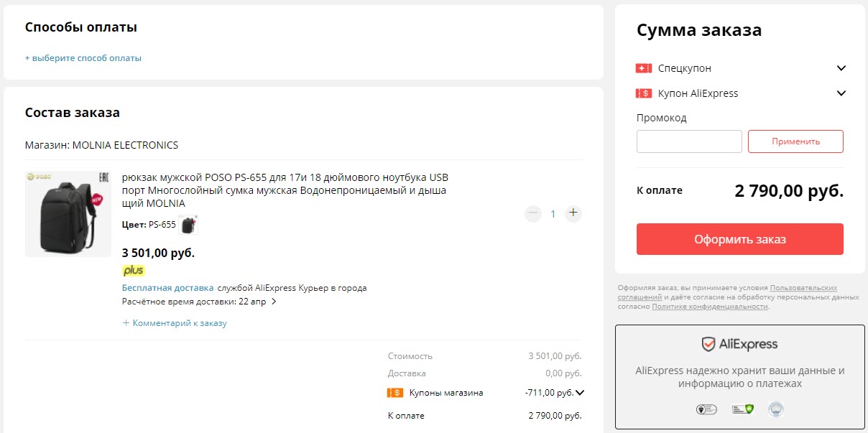Click the AliExpress shield logo
The image size is (868, 433).
708,345
